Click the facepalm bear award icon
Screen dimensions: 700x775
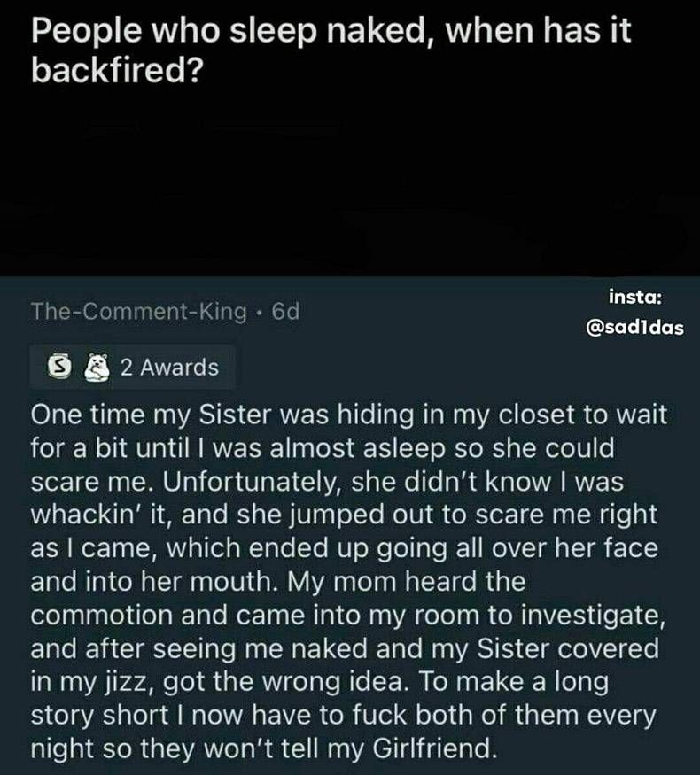coord(97,368)
